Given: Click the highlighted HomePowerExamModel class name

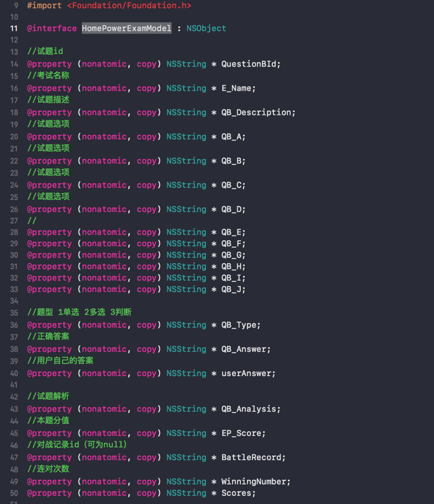Looking at the screenshot, I should [126, 28].
